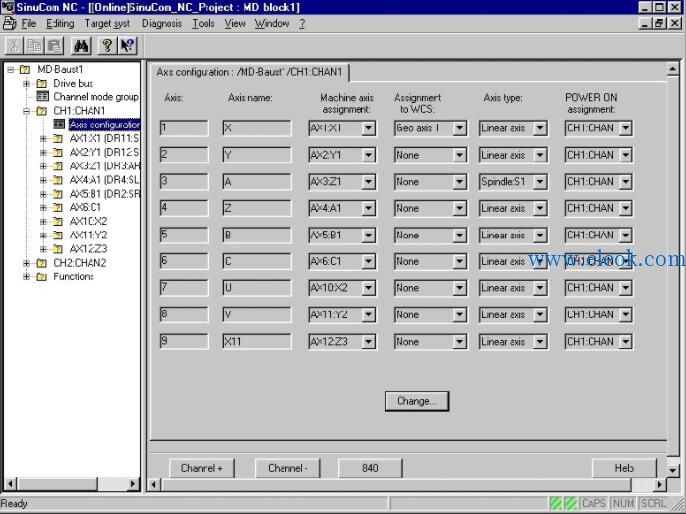Image resolution: width=686 pixels, height=514 pixels.
Task: Expand the AX10:X2 tree node
Action: (43, 221)
